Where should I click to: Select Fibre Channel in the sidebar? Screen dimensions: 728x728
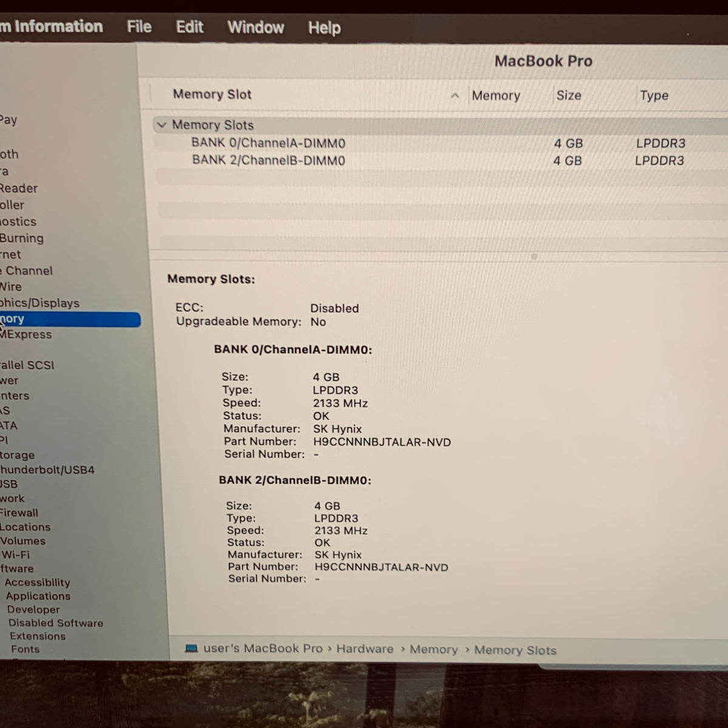coord(26,271)
